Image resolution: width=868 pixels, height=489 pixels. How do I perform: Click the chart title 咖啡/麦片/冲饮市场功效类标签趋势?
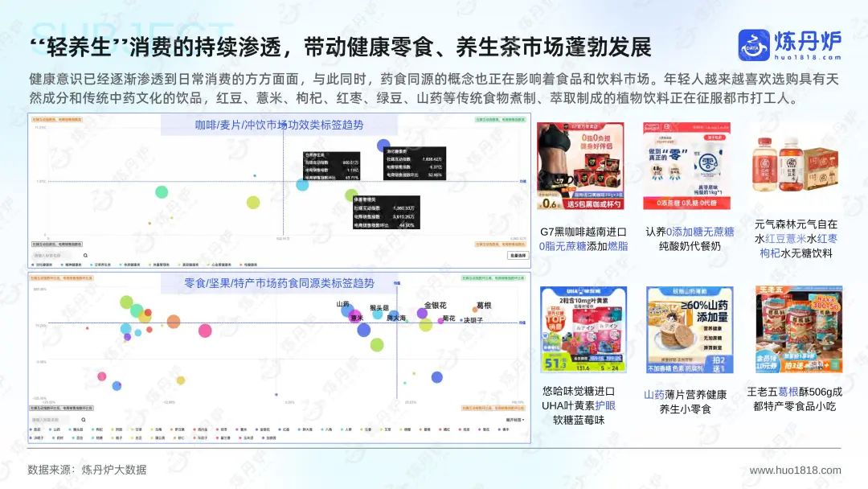(279, 125)
